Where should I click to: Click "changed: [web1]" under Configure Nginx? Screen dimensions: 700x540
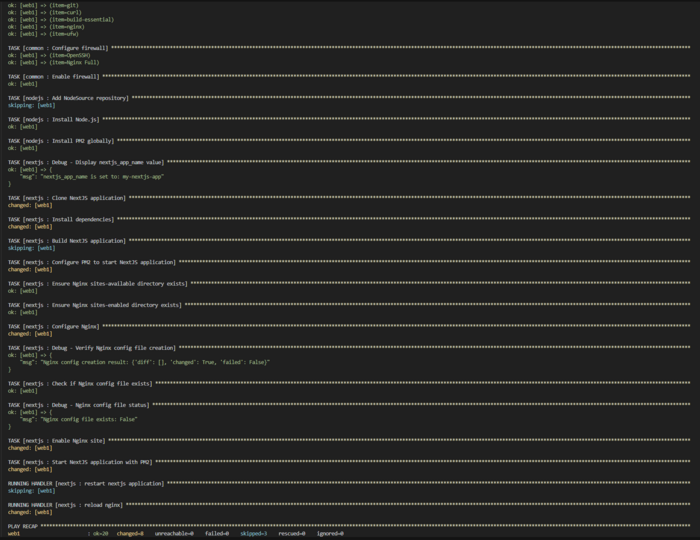pyautogui.click(x=30, y=334)
